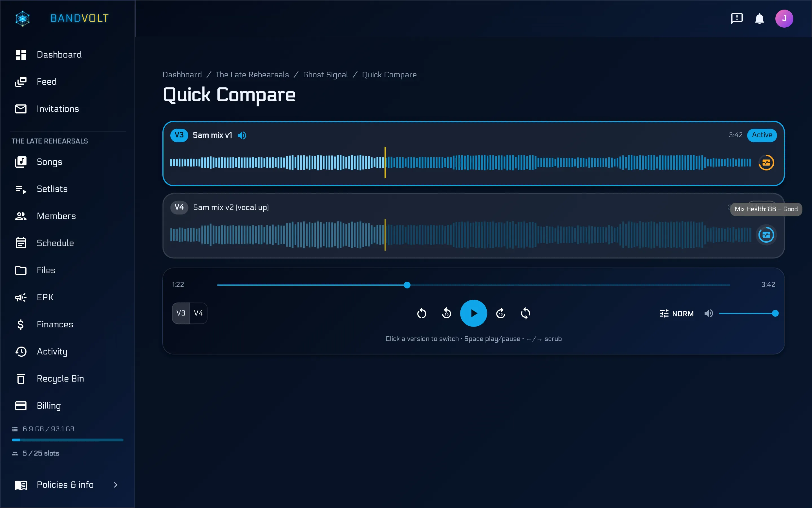Open notifications bell
The height and width of the screenshot is (508, 812).
click(759, 18)
